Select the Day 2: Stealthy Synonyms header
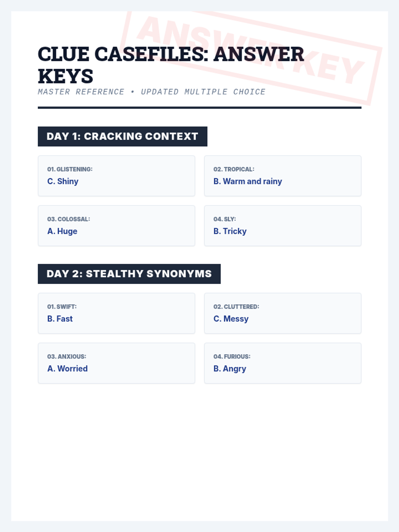The image size is (399, 532). click(129, 274)
